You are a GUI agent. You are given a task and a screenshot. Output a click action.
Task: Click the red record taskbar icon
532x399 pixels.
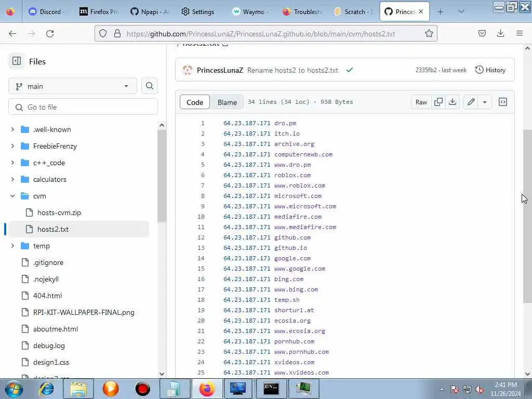point(143,389)
